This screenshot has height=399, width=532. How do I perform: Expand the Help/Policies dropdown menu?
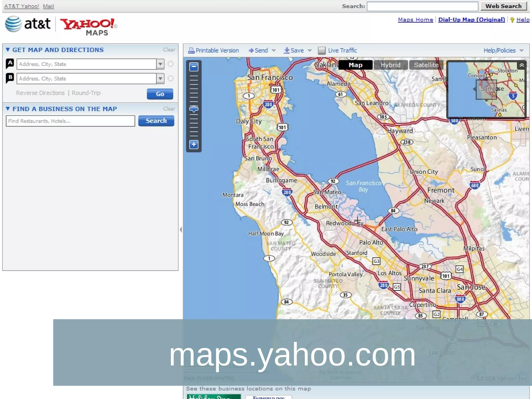tap(521, 50)
